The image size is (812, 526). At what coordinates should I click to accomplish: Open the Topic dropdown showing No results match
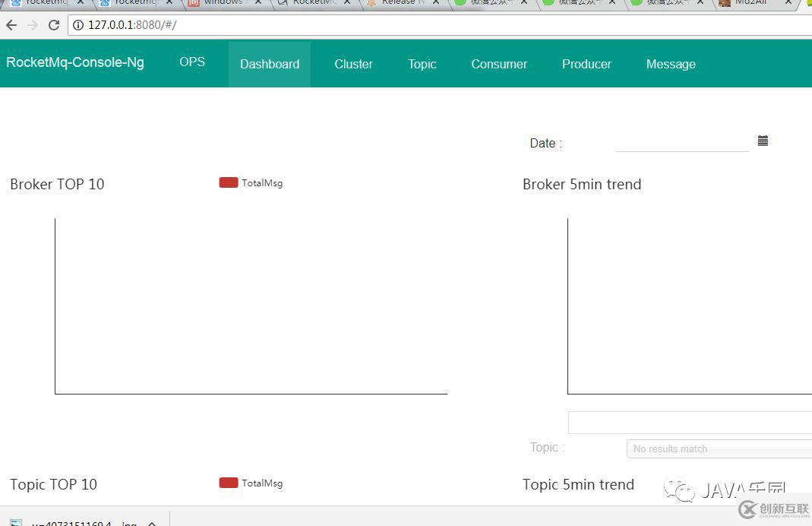pos(719,448)
